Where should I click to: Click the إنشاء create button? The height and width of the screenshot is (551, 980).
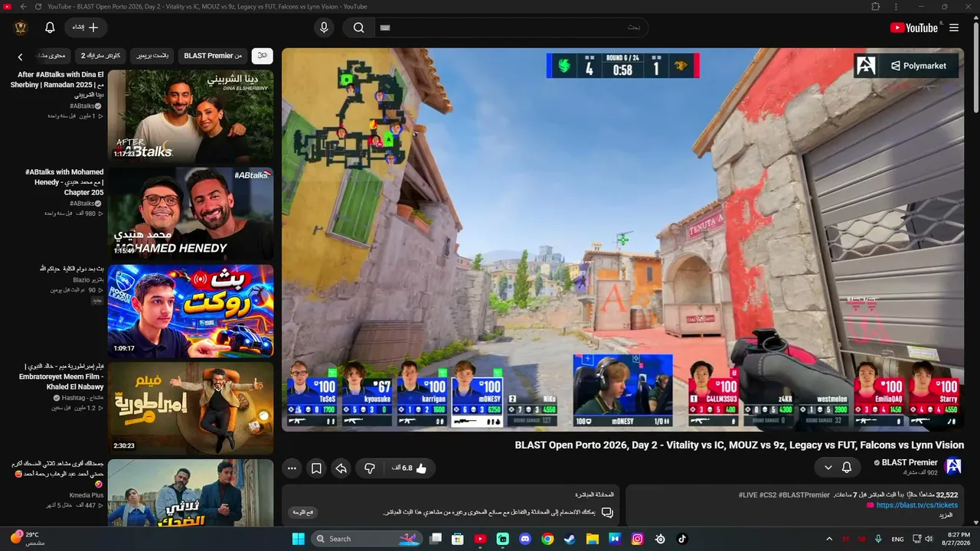coord(86,28)
